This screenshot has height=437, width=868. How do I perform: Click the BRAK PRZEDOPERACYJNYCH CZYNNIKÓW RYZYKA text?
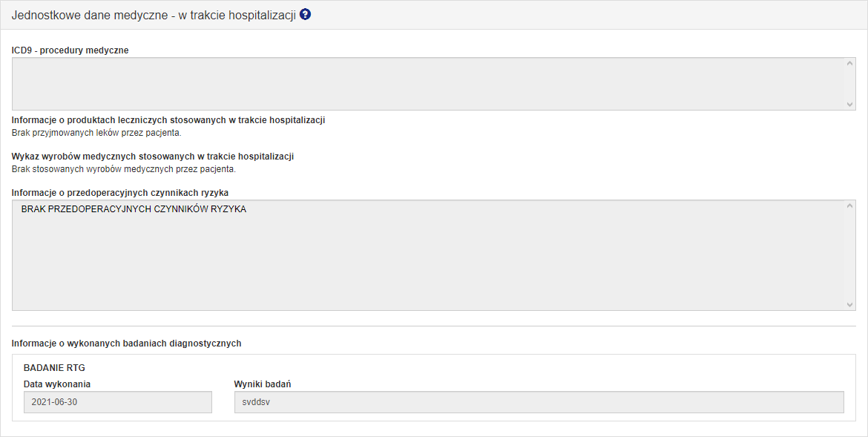point(134,209)
